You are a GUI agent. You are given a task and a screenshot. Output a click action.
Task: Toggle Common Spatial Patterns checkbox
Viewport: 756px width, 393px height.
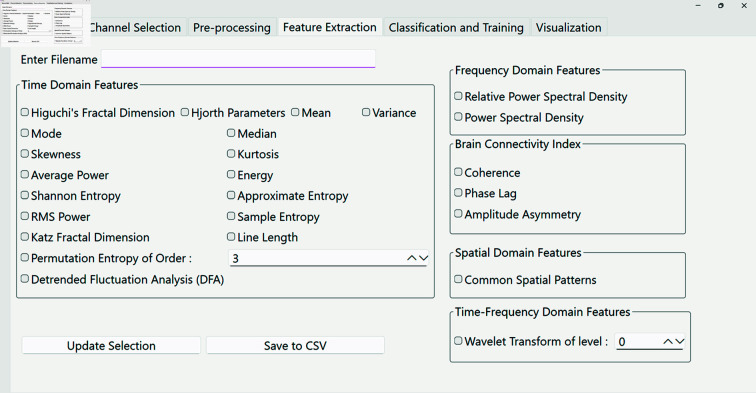coord(458,279)
